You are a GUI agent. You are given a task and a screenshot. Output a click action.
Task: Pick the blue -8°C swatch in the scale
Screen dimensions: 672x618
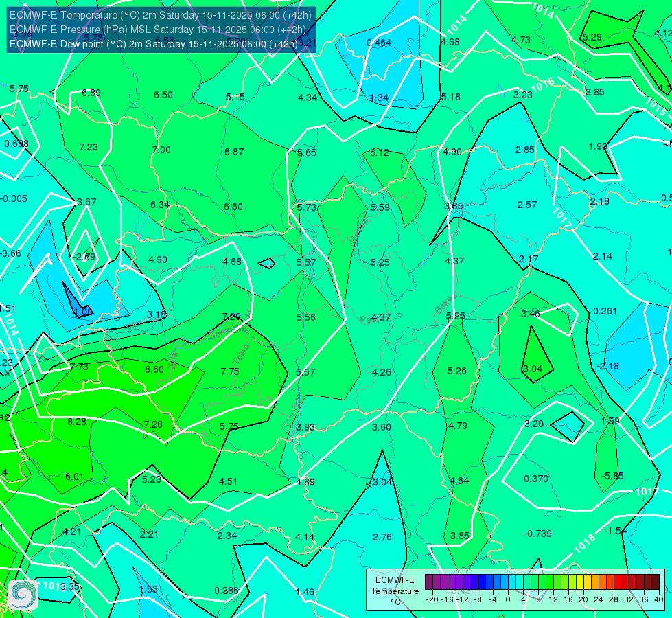point(481,582)
